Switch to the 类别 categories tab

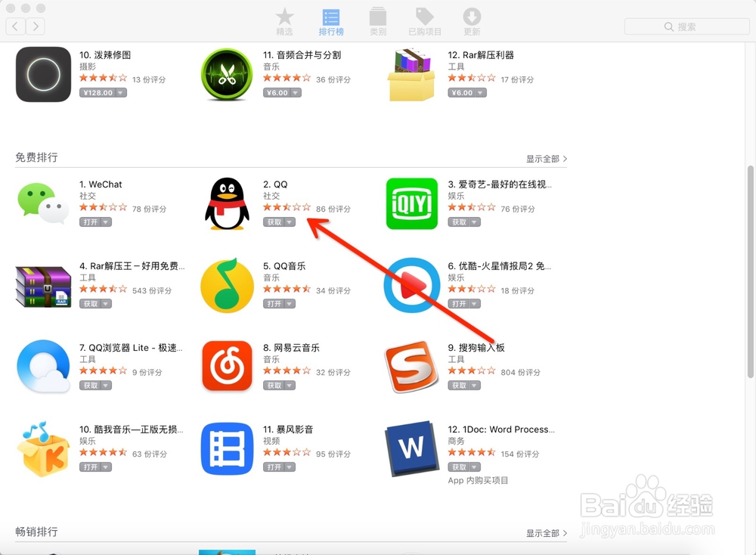coord(378,22)
